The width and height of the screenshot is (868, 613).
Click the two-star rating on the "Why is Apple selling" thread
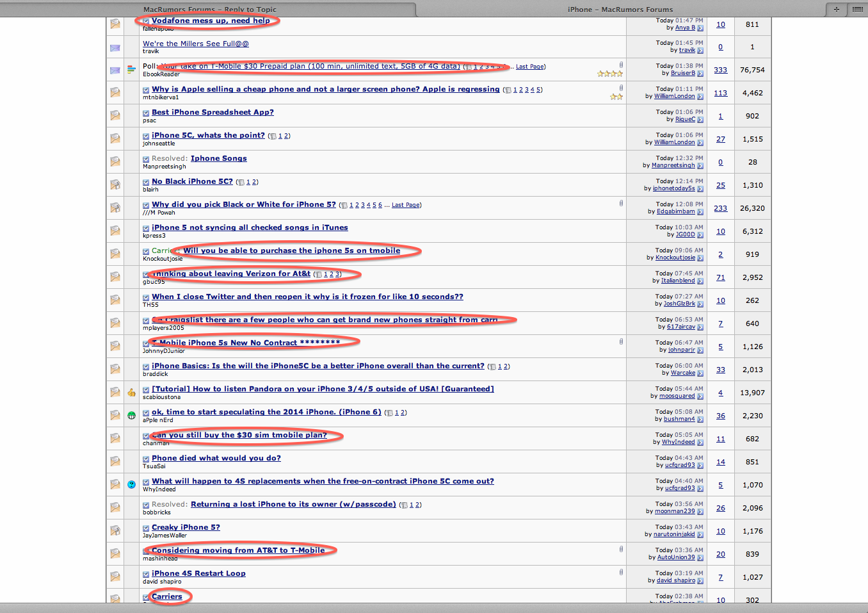tap(616, 97)
